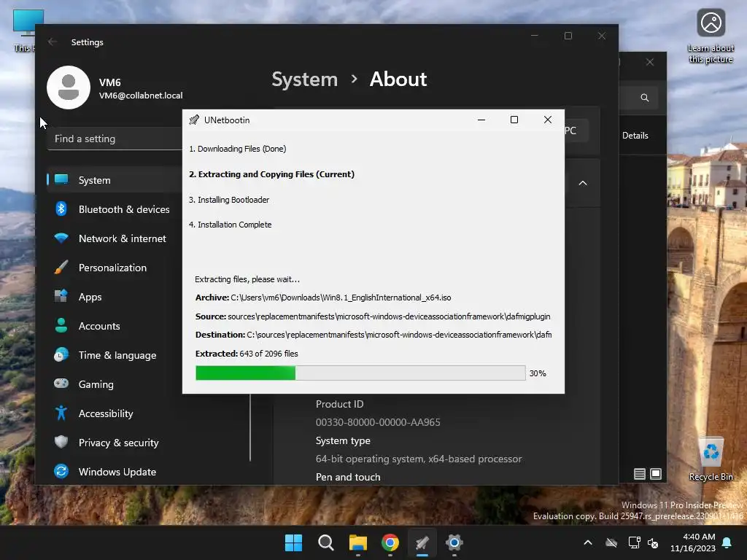This screenshot has width=747, height=560.
Task: Click the VM6 account avatar
Action: click(69, 87)
